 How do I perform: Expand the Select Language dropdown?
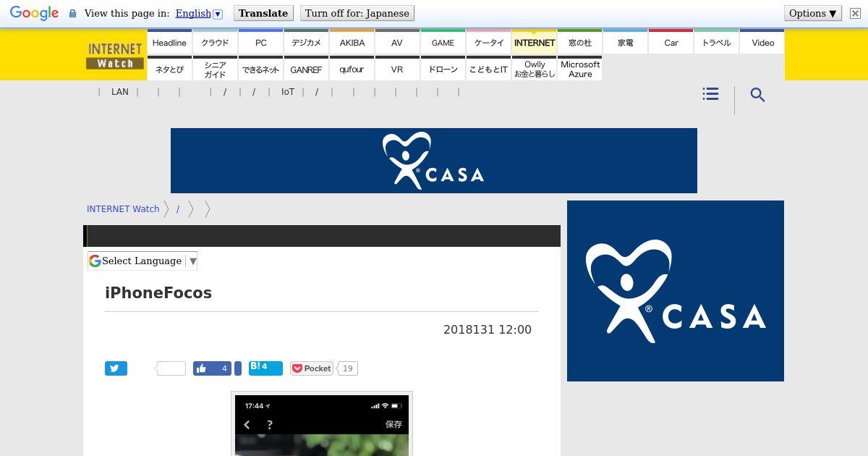tap(142, 261)
